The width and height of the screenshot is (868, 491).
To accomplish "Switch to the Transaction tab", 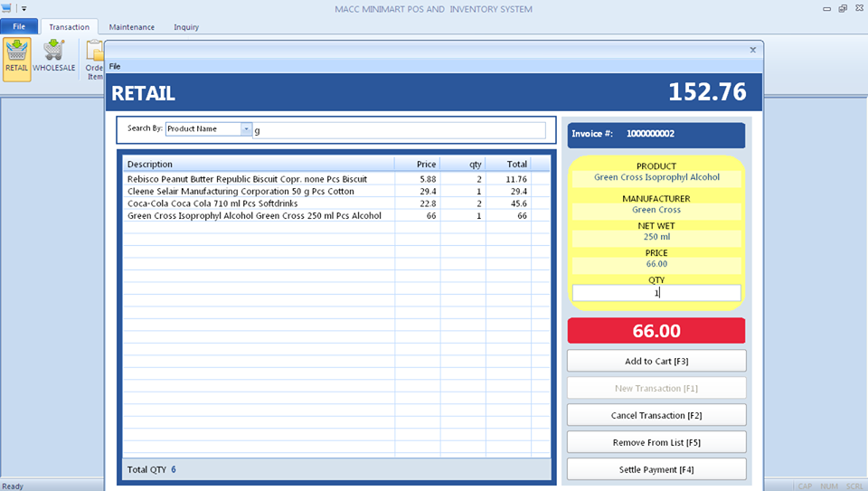I will 70,26.
